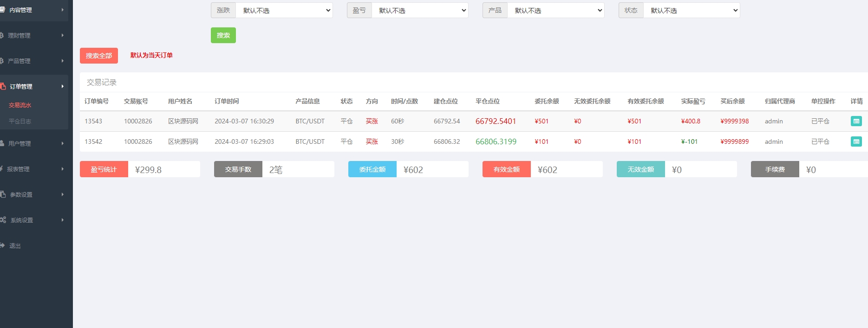
Task: Click opening price 66806.32
Action: click(447, 141)
